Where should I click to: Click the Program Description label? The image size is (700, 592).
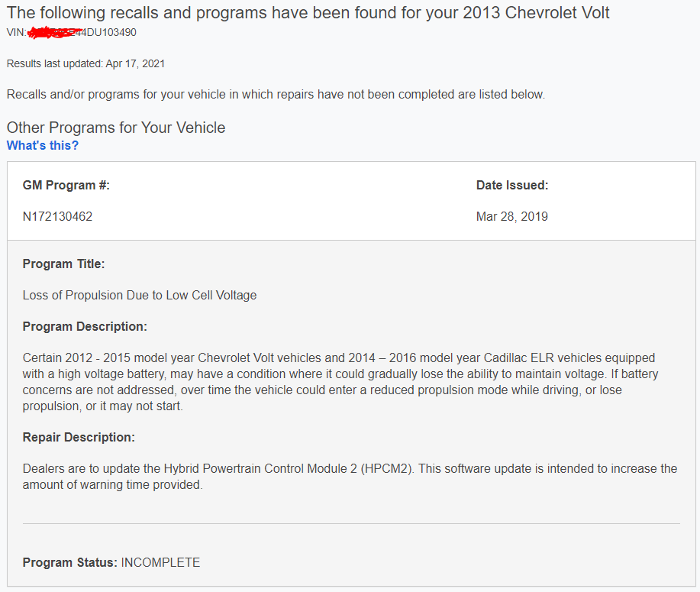(85, 327)
